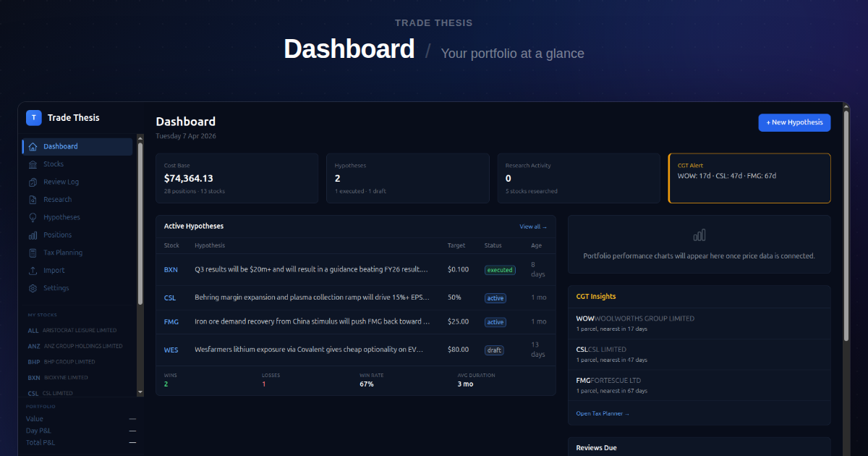Select BXN Bioxyne Limited in My Stocks
This screenshot has width=868, height=456.
coord(77,378)
